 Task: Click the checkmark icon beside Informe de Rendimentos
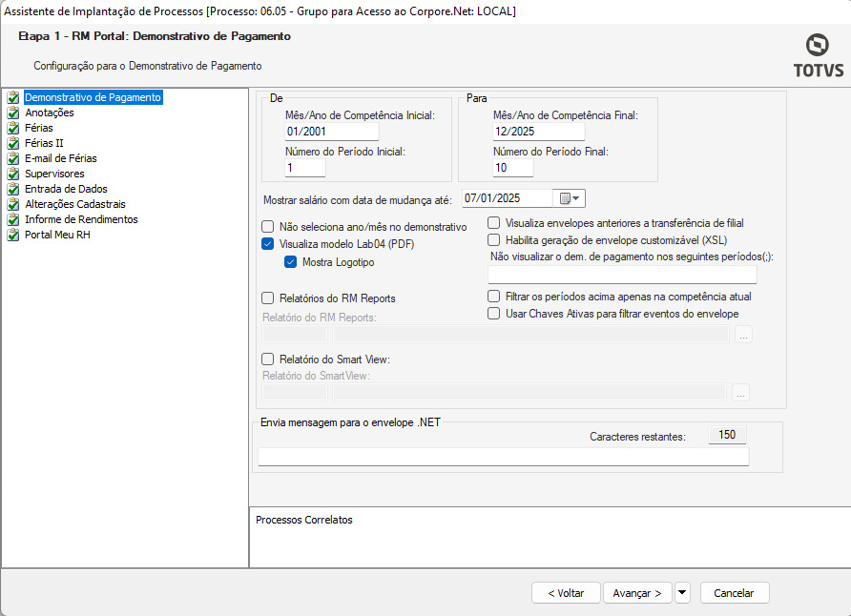13,219
